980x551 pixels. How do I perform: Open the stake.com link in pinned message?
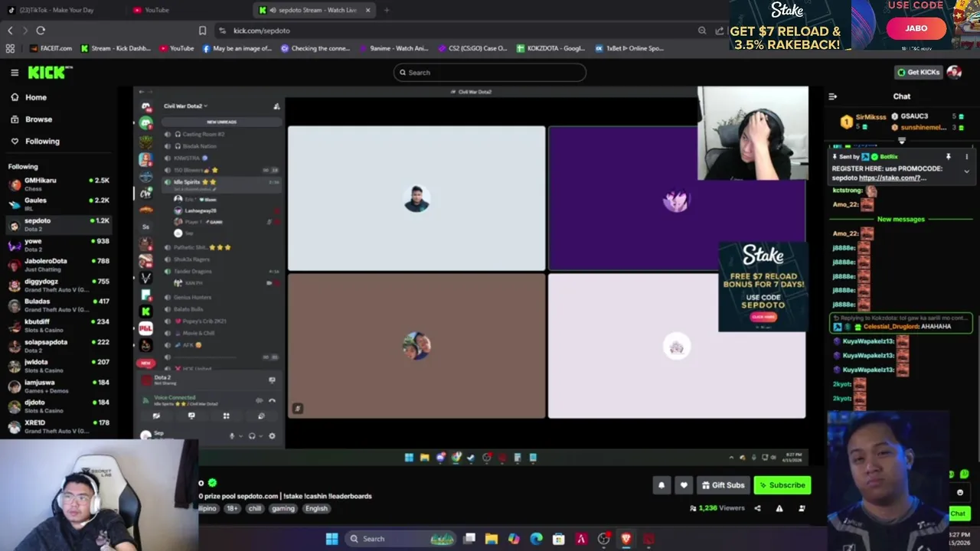(x=892, y=178)
